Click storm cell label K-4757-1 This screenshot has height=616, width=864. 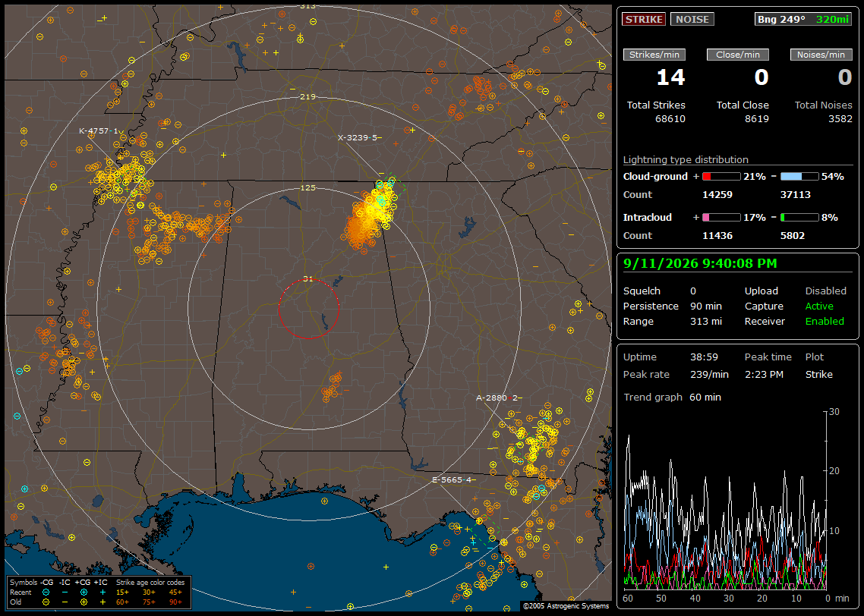click(98, 131)
